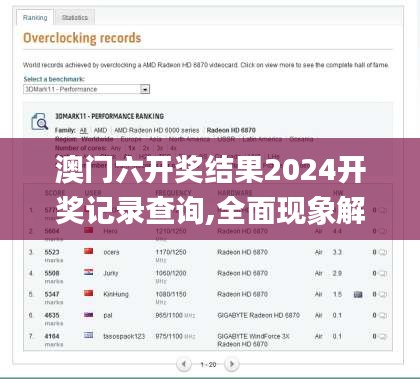This screenshot has width=420, height=379.
Task: Click 1170/1250 frequency in ocera's row
Action: [x=171, y=252]
